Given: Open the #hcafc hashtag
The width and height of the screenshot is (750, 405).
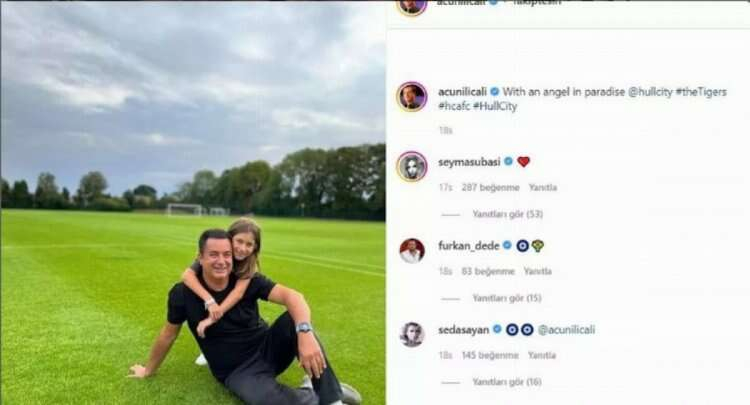Looking at the screenshot, I should point(454,106).
